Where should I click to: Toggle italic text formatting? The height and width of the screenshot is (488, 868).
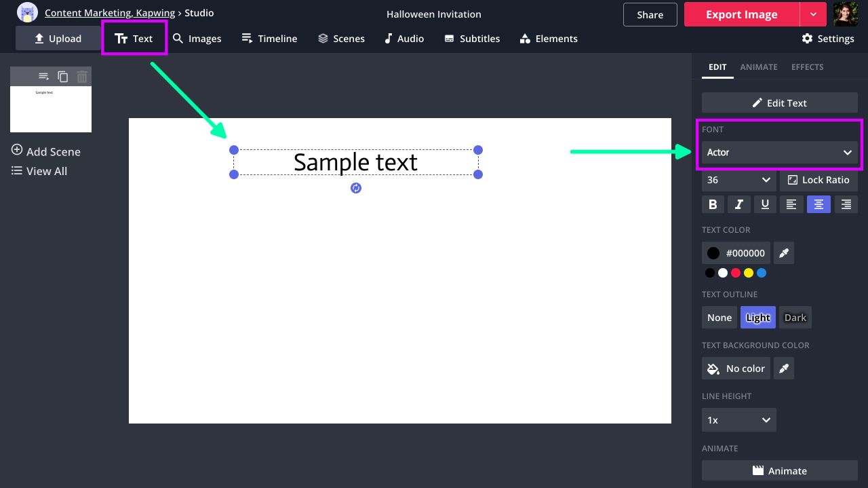(738, 204)
